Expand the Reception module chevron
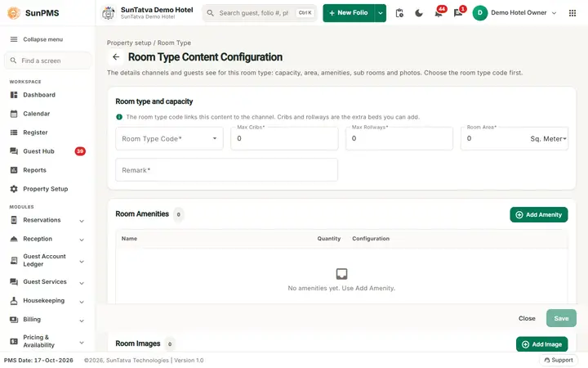 pos(82,240)
